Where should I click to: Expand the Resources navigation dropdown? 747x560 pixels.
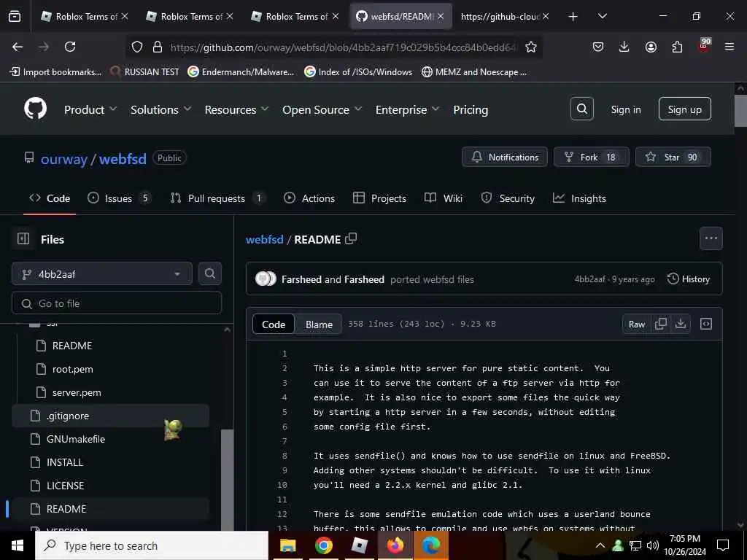point(236,109)
